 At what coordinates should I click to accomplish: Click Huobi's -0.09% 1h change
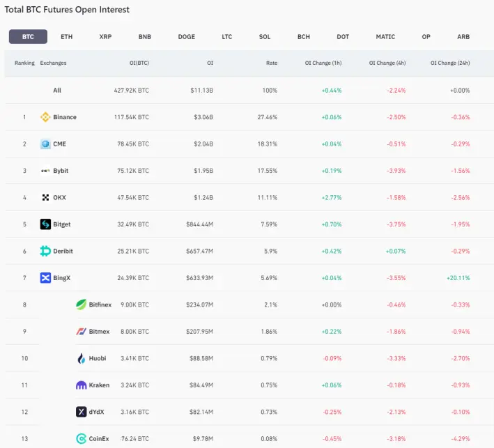pyautogui.click(x=332, y=358)
